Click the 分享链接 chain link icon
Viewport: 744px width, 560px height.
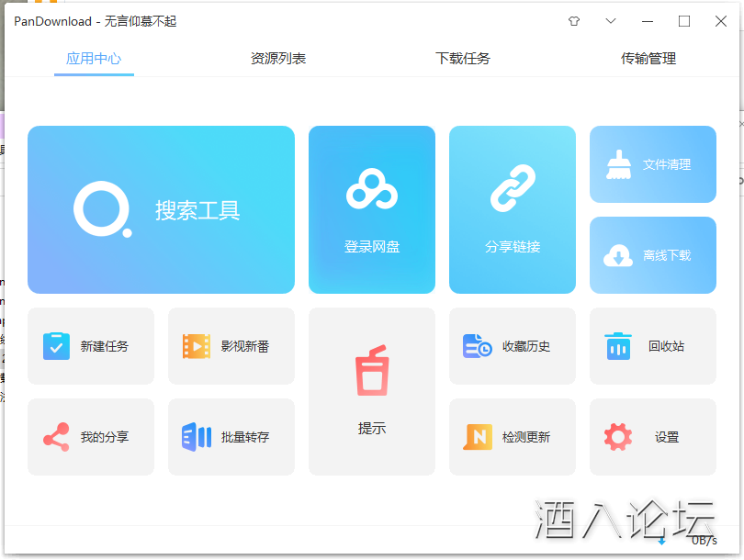tap(513, 189)
